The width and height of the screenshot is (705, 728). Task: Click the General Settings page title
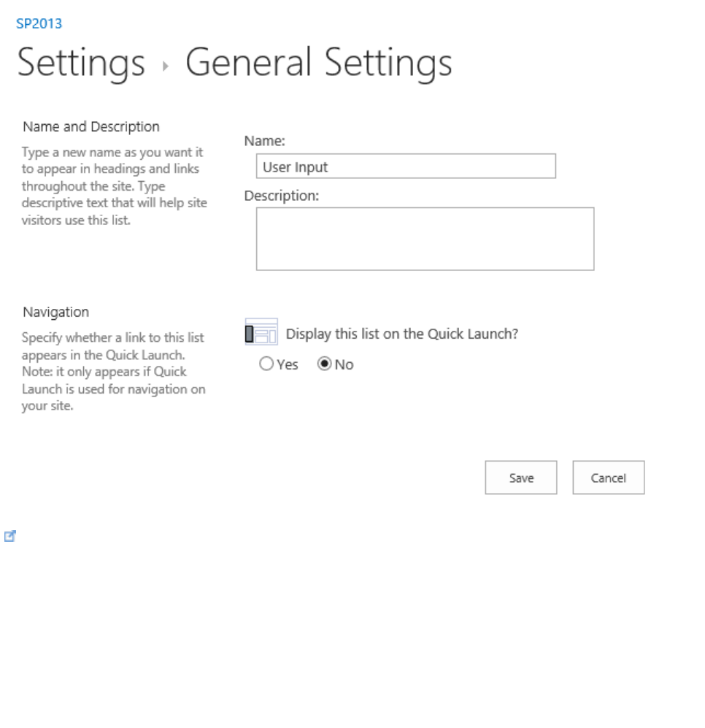(x=319, y=63)
